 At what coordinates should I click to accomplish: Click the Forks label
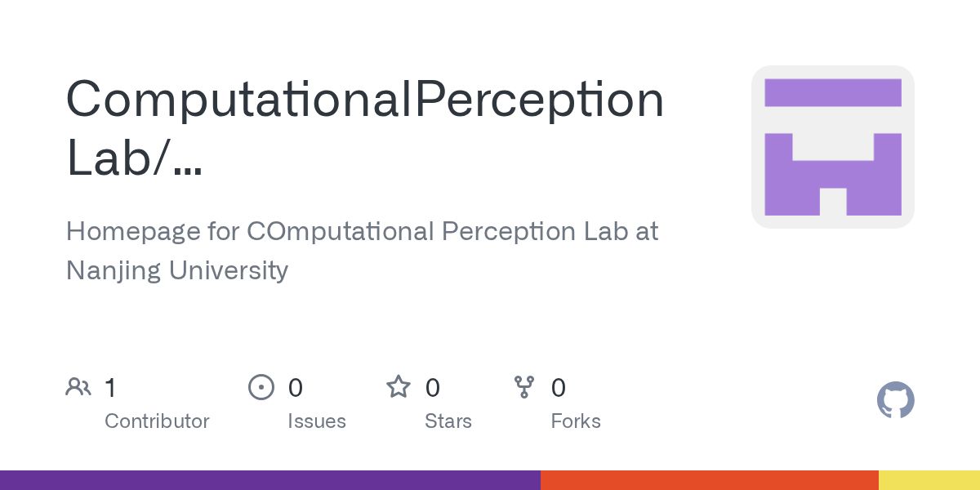pyautogui.click(x=576, y=421)
